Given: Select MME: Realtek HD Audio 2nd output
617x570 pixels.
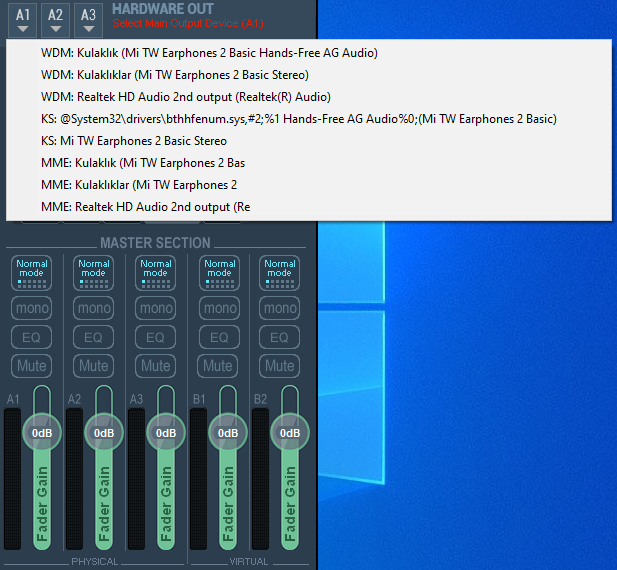Looking at the screenshot, I should [x=308, y=207].
